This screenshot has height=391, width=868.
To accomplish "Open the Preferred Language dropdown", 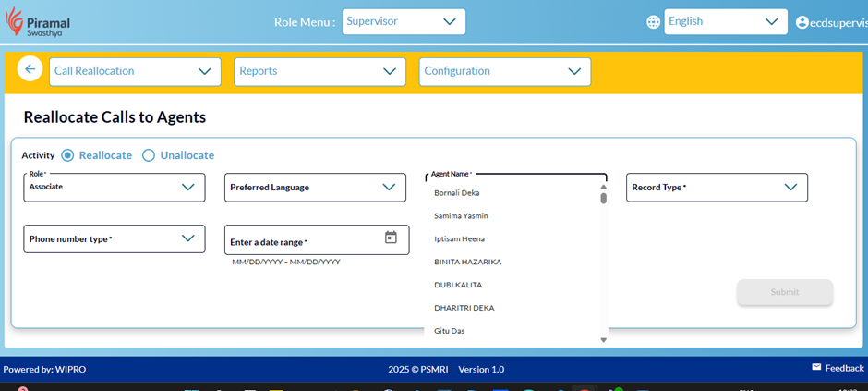I will 315,187.
